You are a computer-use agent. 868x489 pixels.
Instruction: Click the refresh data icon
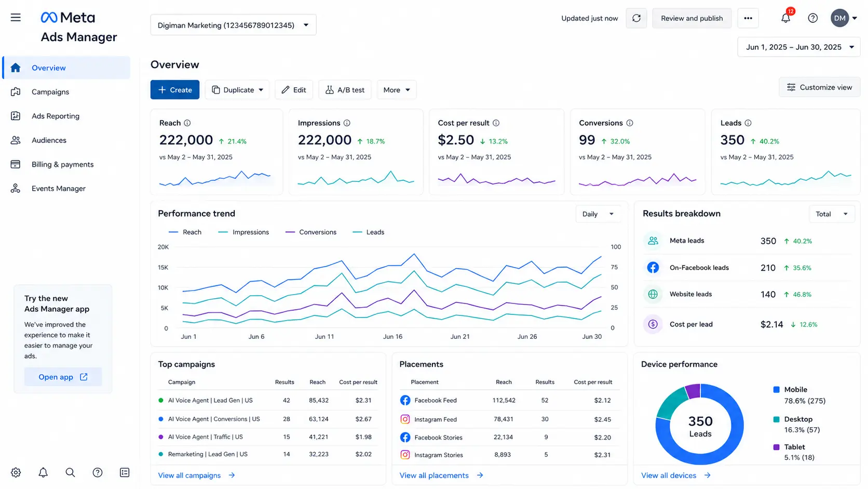coord(636,18)
